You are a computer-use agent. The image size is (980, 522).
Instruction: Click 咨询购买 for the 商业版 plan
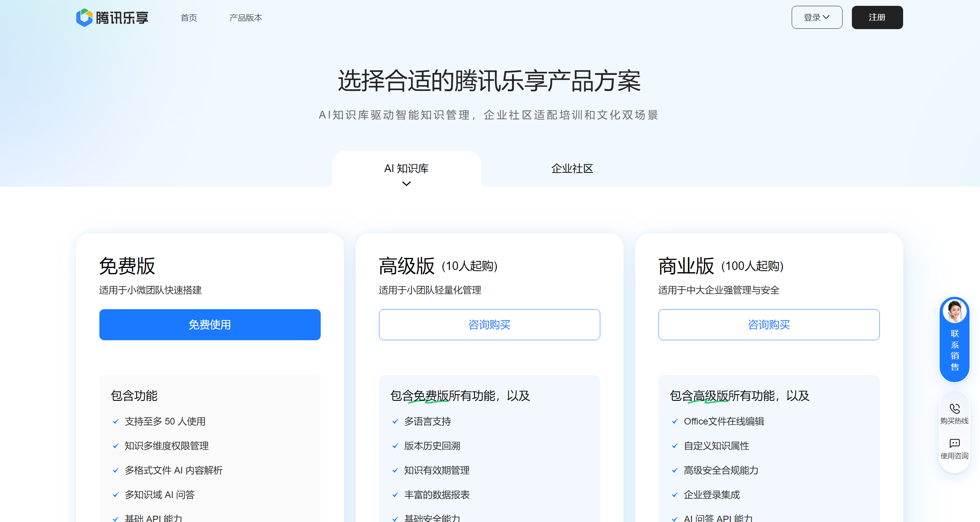coord(769,324)
